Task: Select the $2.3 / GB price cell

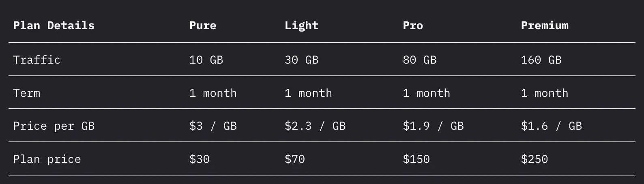Action: [315, 126]
